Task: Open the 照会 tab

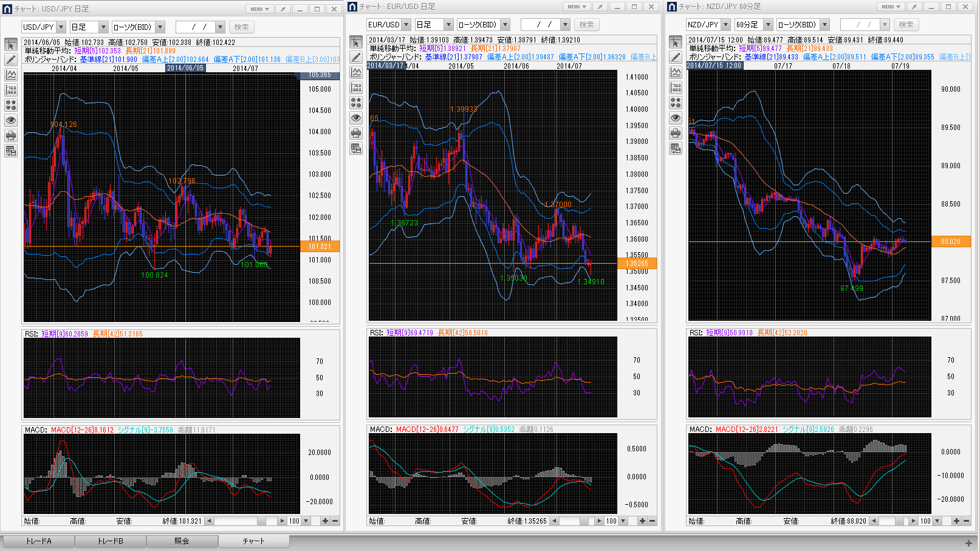Action: 182,541
